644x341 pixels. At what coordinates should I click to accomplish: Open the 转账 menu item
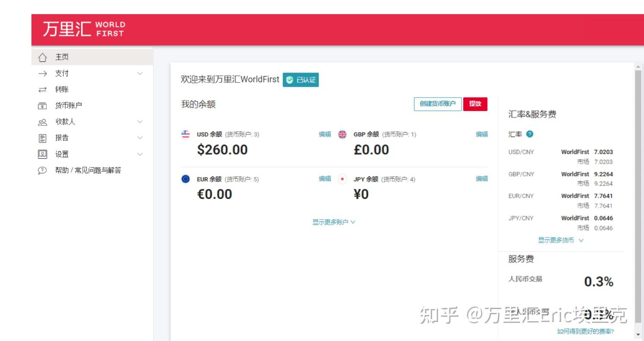pyautogui.click(x=92, y=89)
